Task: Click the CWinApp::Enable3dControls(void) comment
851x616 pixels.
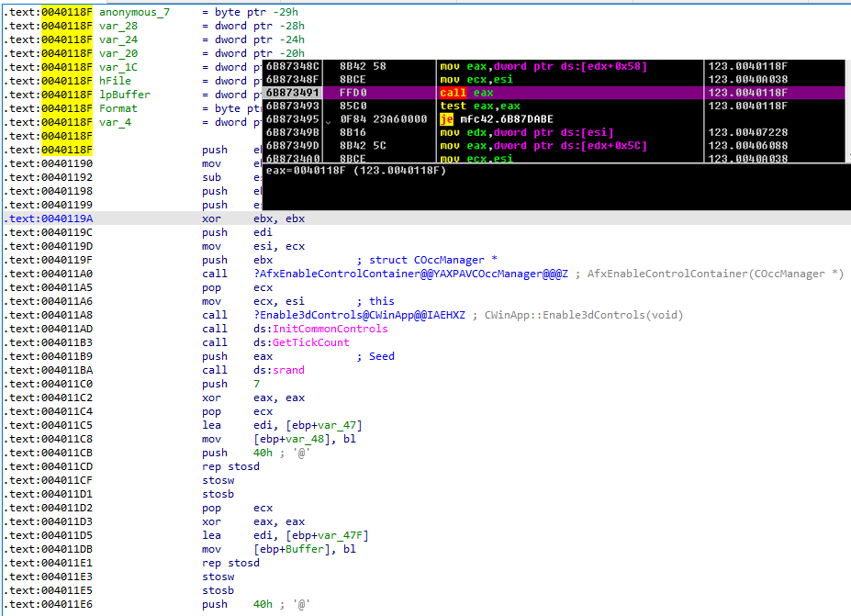Action: (584, 315)
